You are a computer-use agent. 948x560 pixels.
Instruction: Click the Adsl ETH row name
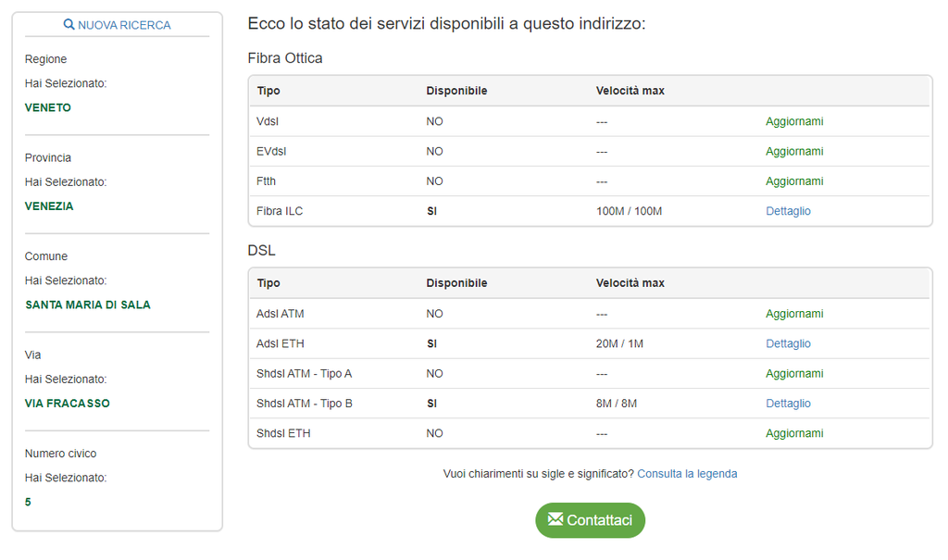(280, 343)
